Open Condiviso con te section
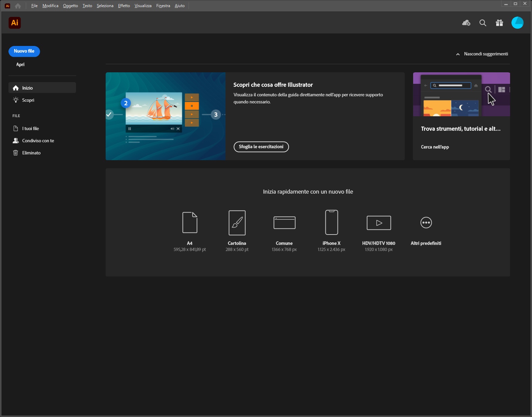 pos(42,141)
